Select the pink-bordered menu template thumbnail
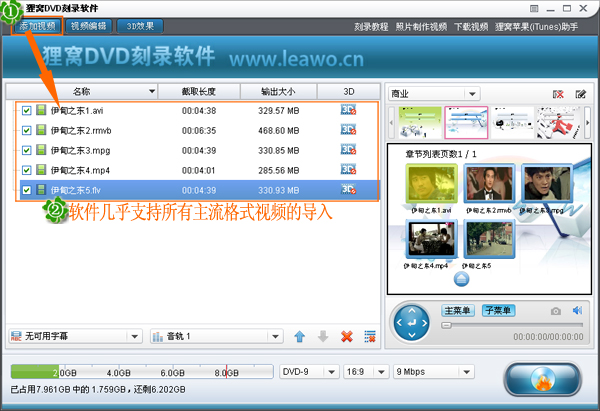600x411 pixels. tap(466, 122)
